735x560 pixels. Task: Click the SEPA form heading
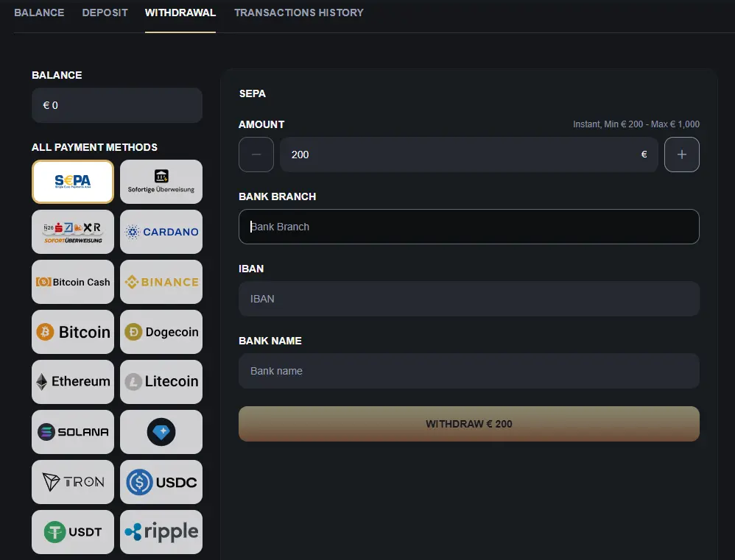[x=252, y=93]
